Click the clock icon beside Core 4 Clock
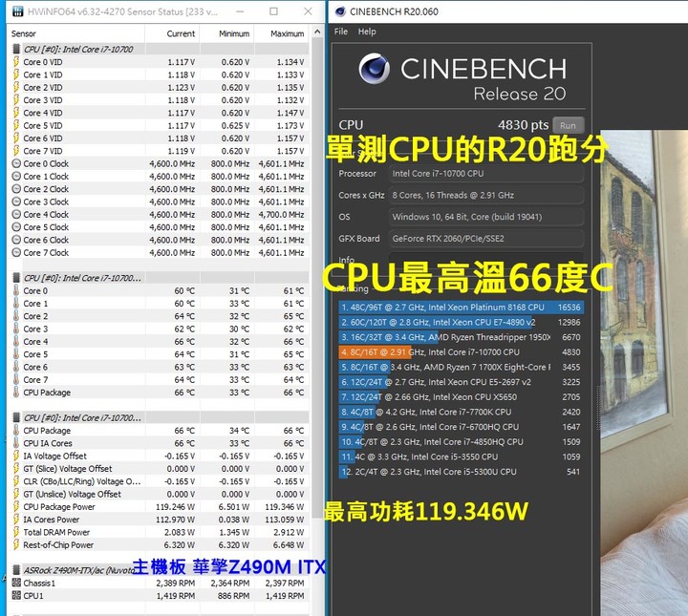 pos(16,214)
